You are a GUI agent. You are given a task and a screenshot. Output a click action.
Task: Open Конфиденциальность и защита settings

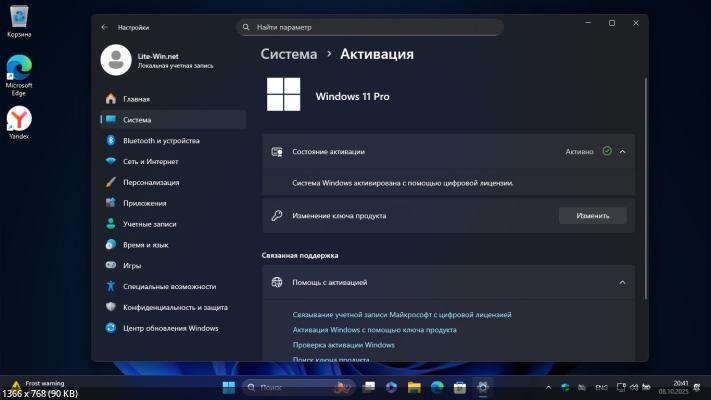point(175,307)
